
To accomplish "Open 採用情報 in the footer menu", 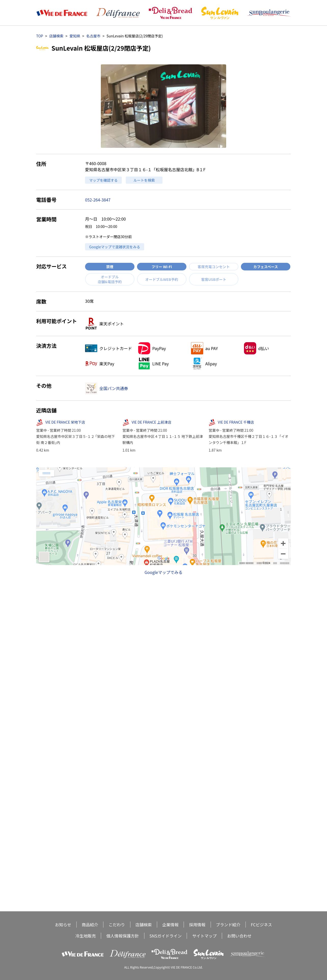I will point(197,925).
